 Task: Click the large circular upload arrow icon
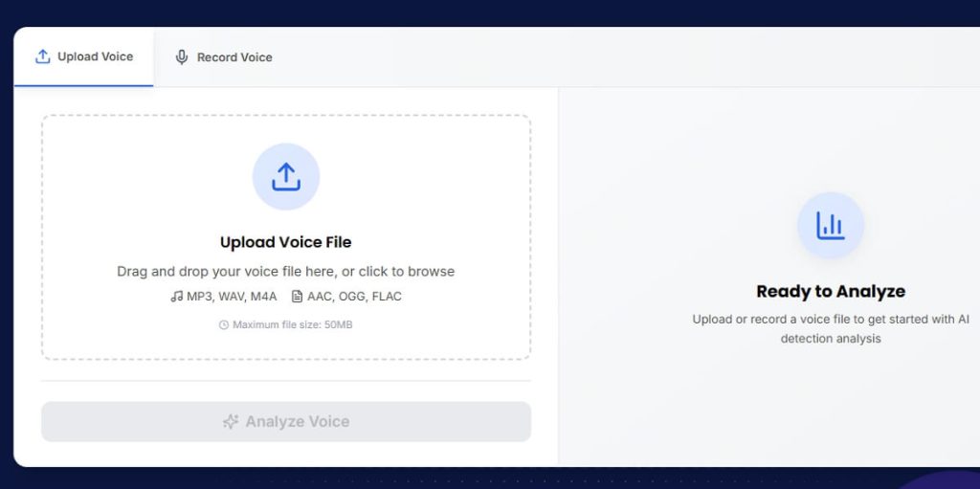285,177
